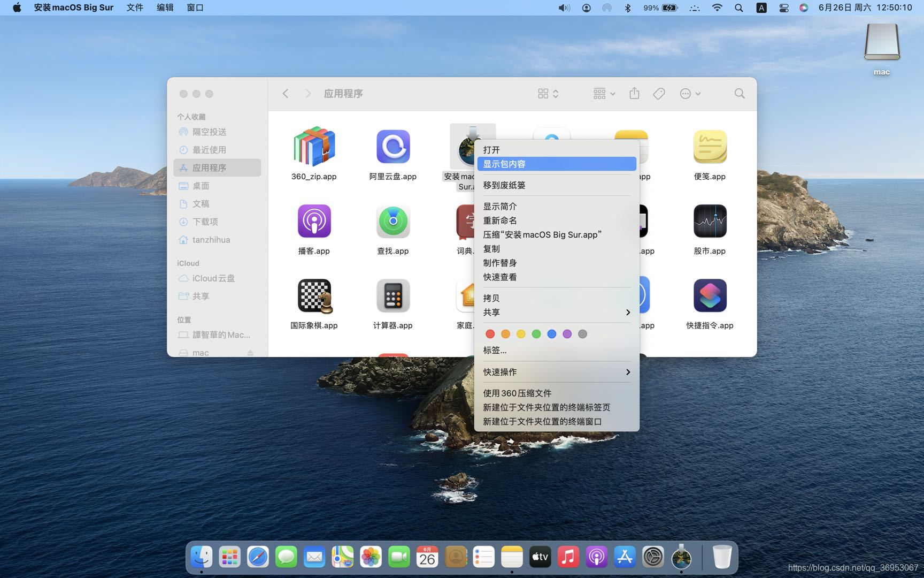This screenshot has width=924, height=578.
Task: Open iCloud 云盘 in Finder sidebar
Action: (x=217, y=278)
